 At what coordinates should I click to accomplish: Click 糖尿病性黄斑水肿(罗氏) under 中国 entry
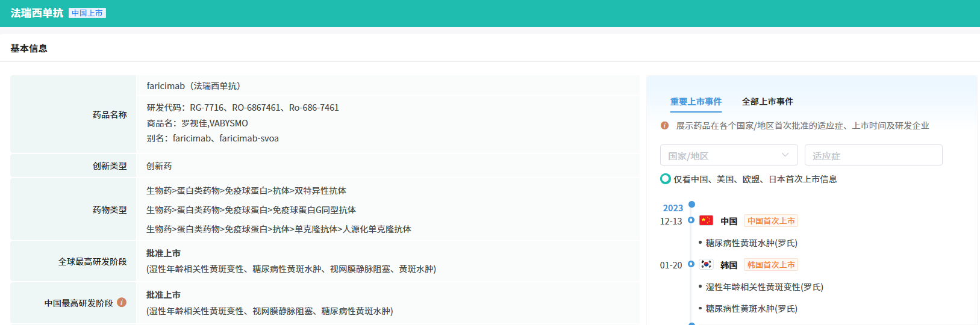pos(751,243)
